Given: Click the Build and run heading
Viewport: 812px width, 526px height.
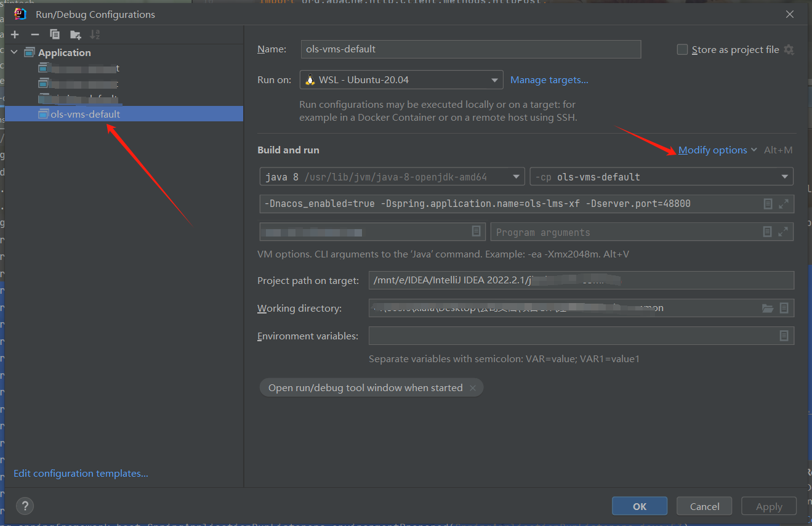Looking at the screenshot, I should (288, 150).
